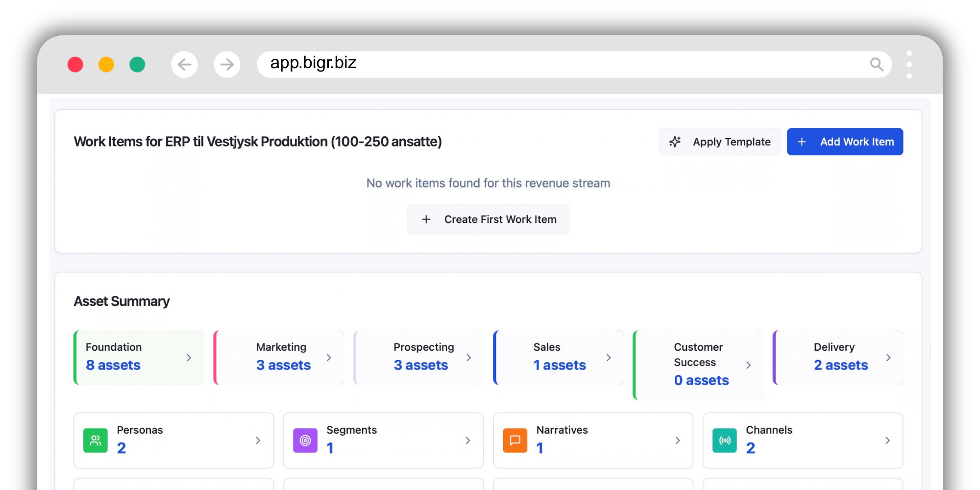This screenshot has height=490, width=980.
Task: Click the '8 assets' Foundation count
Action: [x=113, y=365]
